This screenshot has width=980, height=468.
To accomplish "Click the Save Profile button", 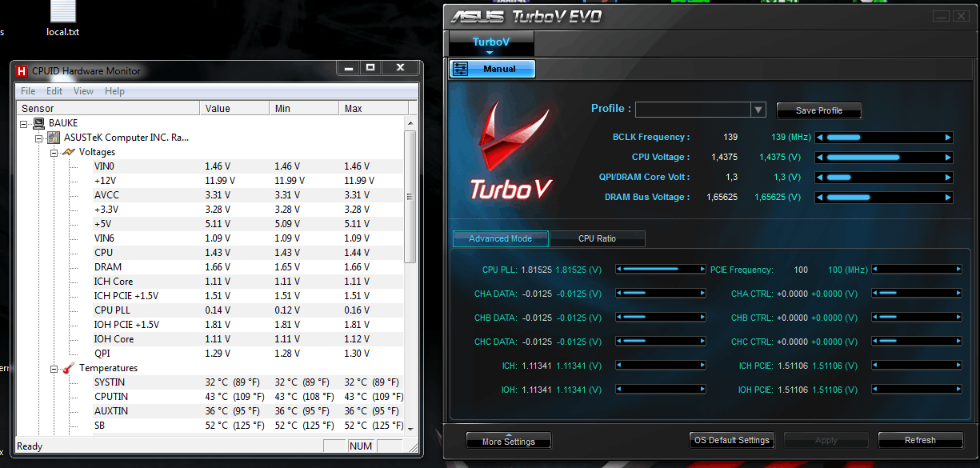I will coord(818,110).
